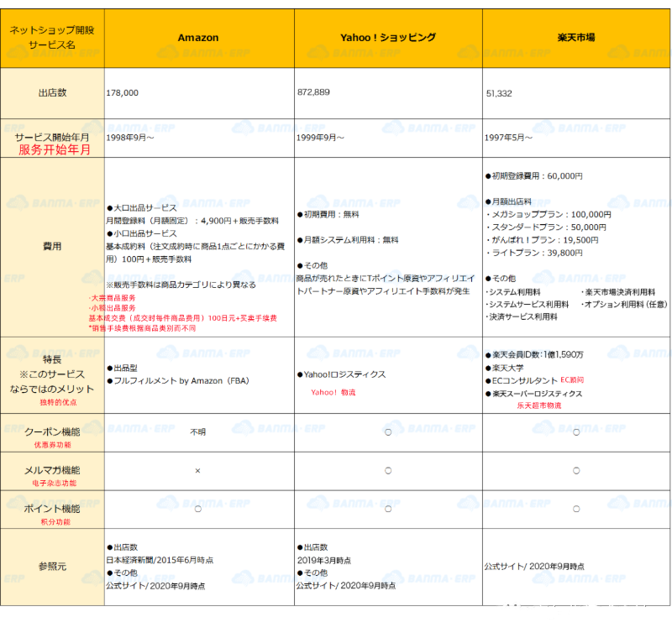This screenshot has height=643, width=672.
Task: Click the Yahoo!ショッピング column header
Action: 388,38
